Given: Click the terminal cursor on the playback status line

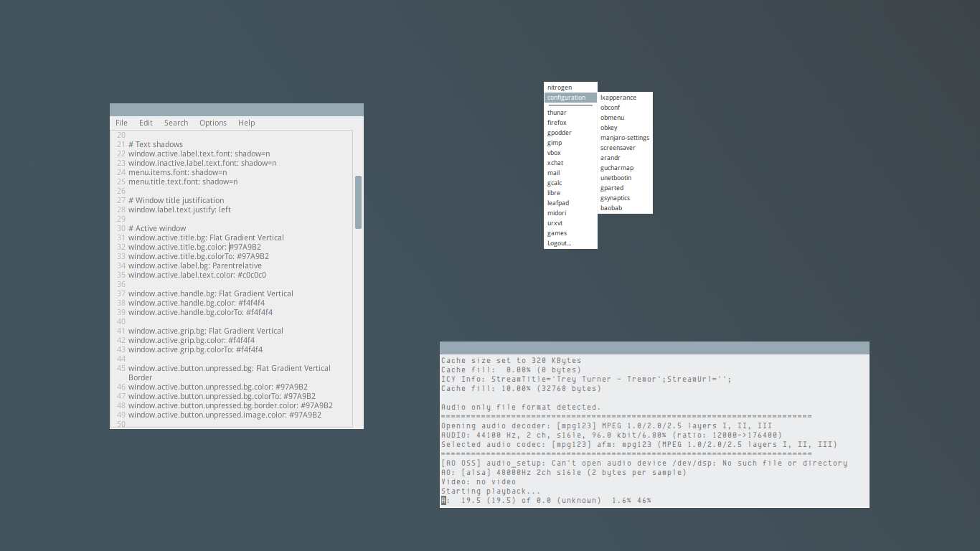Looking at the screenshot, I should pos(444,500).
